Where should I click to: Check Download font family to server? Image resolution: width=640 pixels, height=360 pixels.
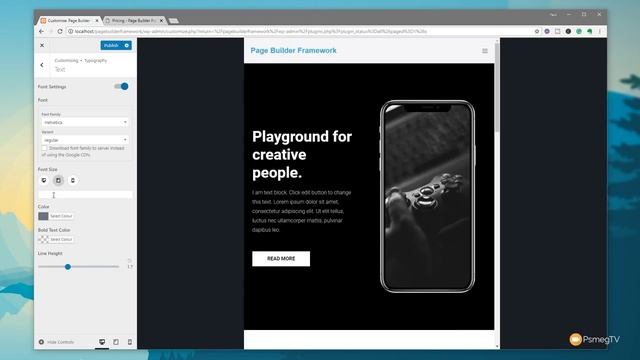coord(44,148)
